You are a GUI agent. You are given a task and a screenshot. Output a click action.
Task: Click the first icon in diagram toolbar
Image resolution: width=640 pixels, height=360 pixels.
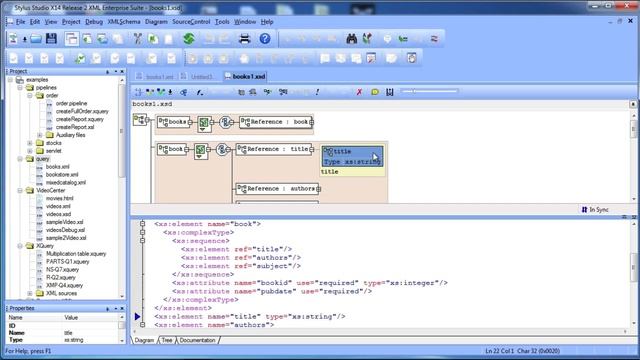coord(139,92)
